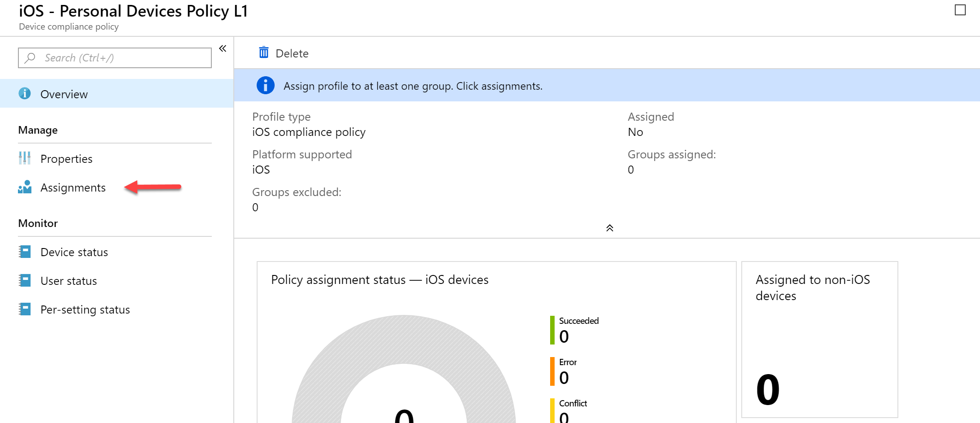Screen dimensions: 980x423
Task: Click the 'Policy assignment status — iOS devices' title
Action: [x=380, y=280]
